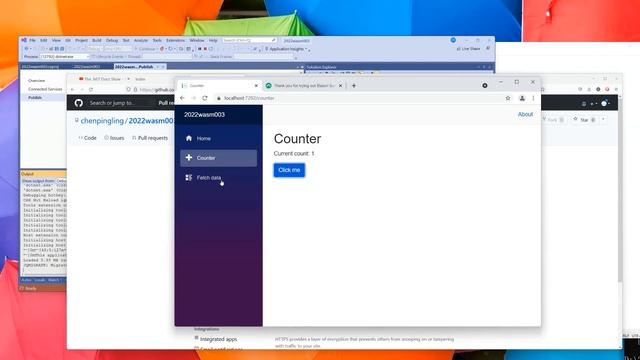This screenshot has height=360, width=640.
Task: Switch to the Thank you for trying Blazor tab
Action: click(304, 86)
